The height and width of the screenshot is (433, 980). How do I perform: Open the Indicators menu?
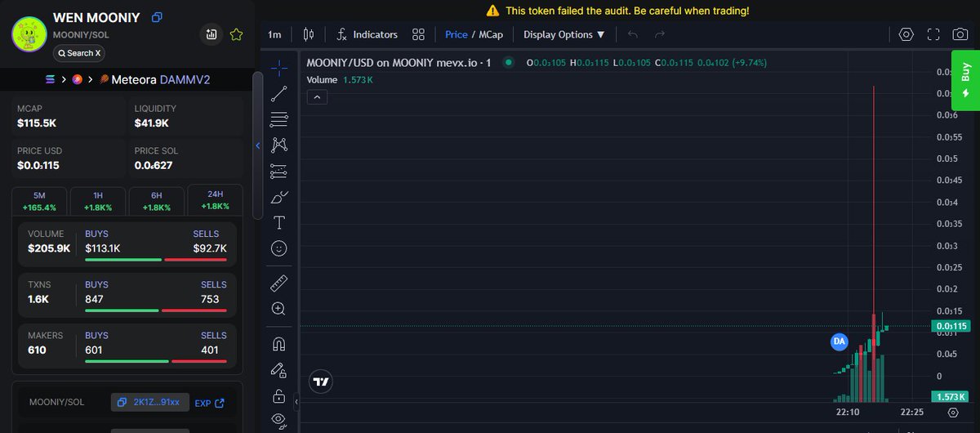click(367, 34)
